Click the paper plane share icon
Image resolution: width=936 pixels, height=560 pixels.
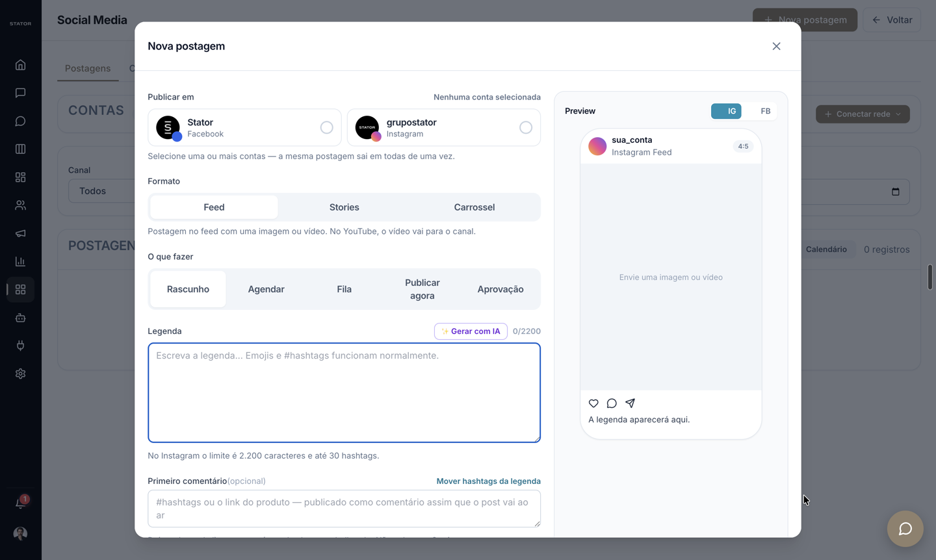pyautogui.click(x=630, y=403)
